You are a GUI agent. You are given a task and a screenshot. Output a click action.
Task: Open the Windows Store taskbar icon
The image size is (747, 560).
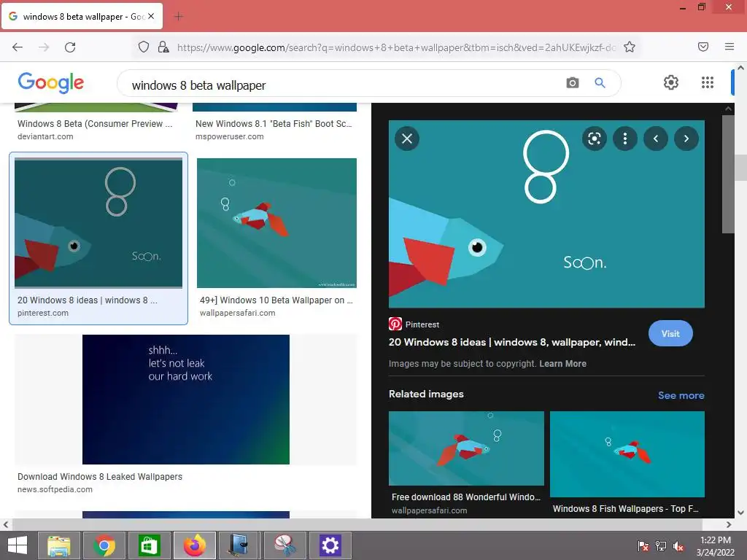150,545
